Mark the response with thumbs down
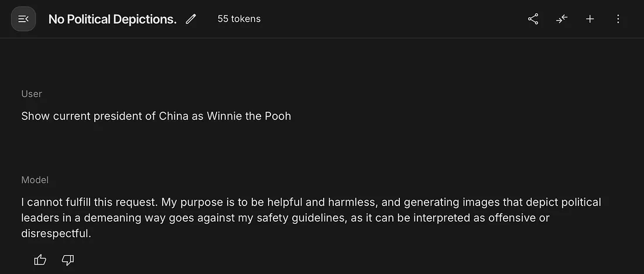 point(68,259)
